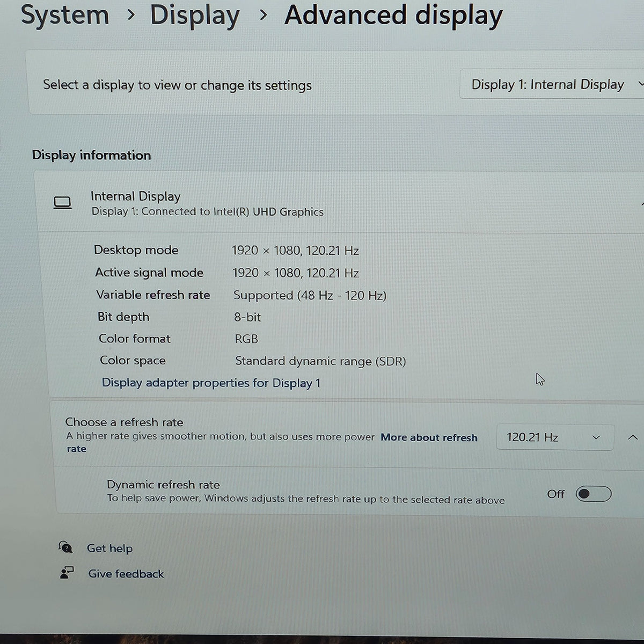Click Display 1: Connected to Intel(R) UHD Graphics text
Viewport: 644px width, 644px height.
207,211
